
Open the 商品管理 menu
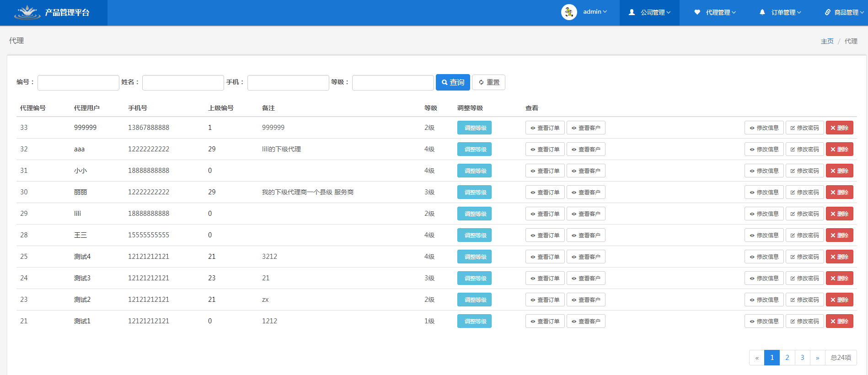[844, 12]
